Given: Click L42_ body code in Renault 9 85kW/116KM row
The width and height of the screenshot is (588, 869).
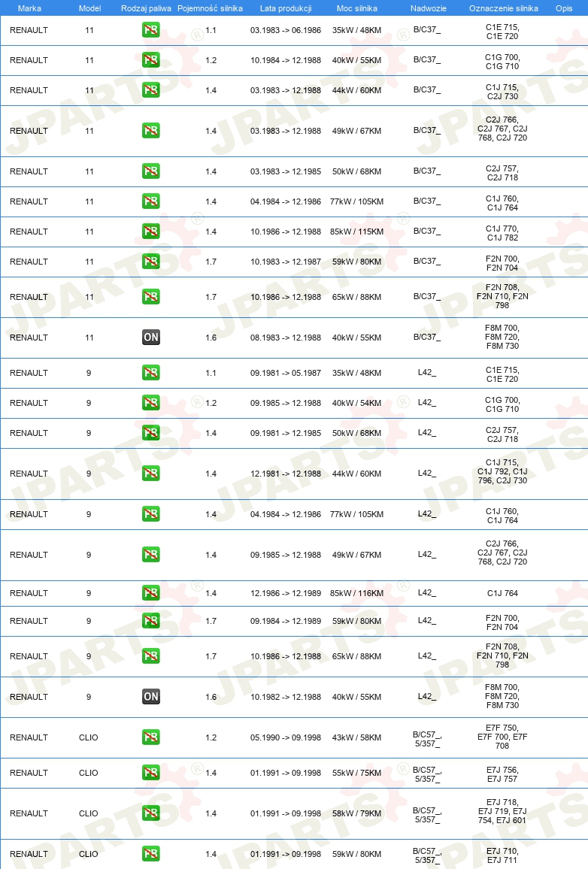Looking at the screenshot, I should coord(427,592).
